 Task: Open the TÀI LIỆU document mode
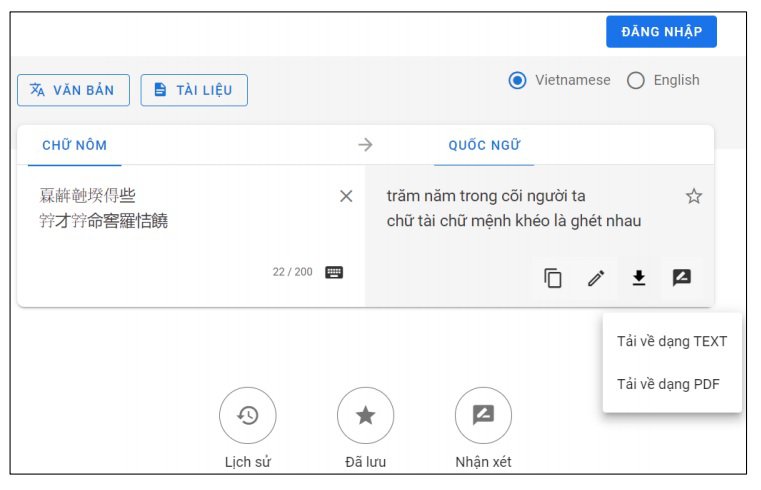[x=194, y=90]
